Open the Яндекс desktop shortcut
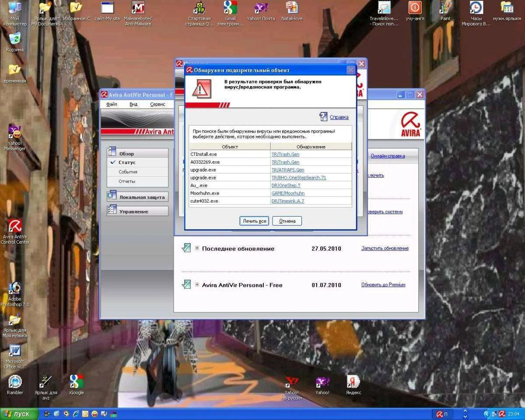 (x=353, y=381)
